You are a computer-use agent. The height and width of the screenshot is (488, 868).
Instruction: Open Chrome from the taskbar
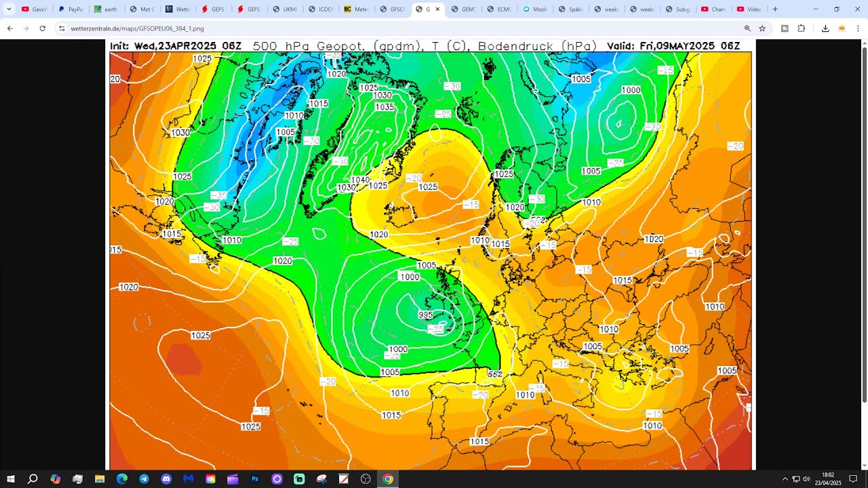click(388, 479)
